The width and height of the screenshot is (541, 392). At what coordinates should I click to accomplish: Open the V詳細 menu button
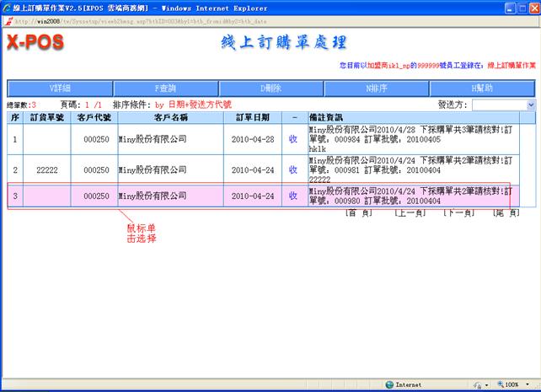pyautogui.click(x=60, y=89)
